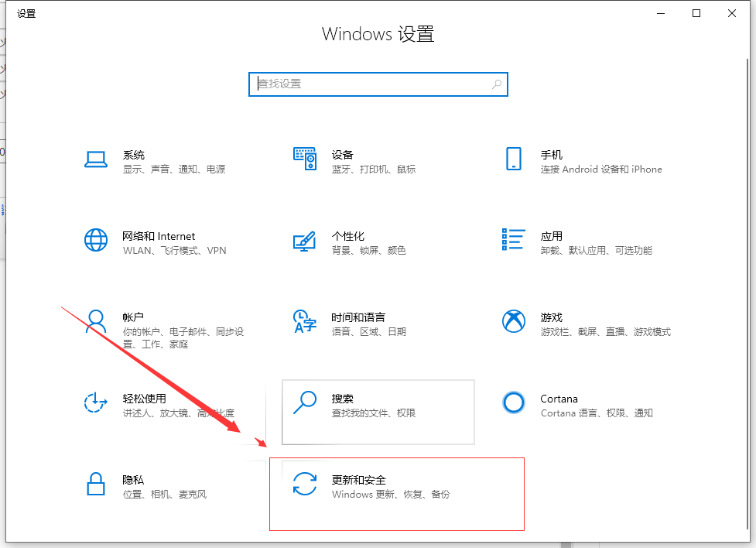Open the 设备 keyboard and speaker icon
756x548 pixels.
point(305,159)
